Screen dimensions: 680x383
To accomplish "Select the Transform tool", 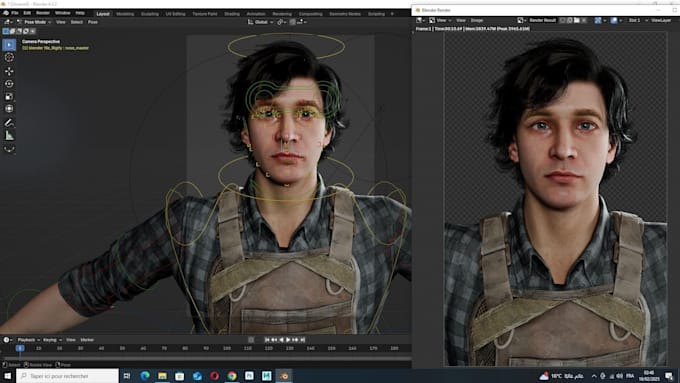I will coord(9,109).
